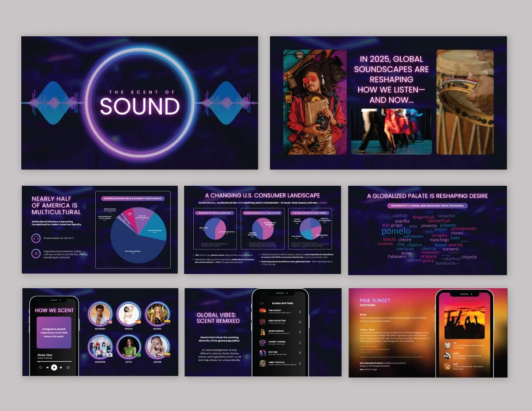Viewport: 532px width, 411px height.
Task: Open the Pink Sunset track menu
Action: [300, 312]
